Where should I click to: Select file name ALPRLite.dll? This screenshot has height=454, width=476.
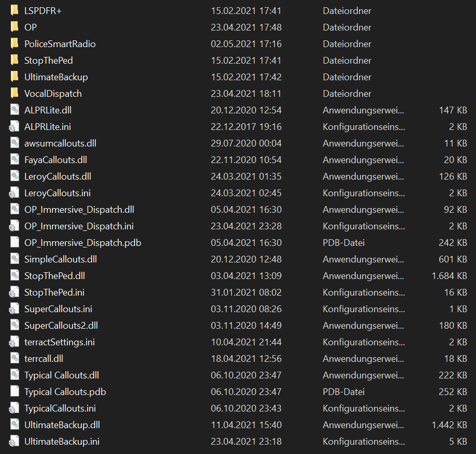tap(48, 110)
